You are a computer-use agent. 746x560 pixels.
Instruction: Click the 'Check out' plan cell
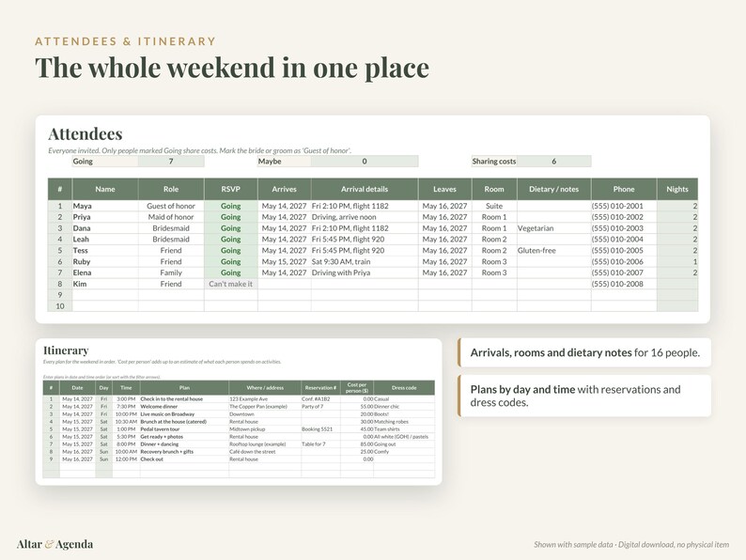184,459
